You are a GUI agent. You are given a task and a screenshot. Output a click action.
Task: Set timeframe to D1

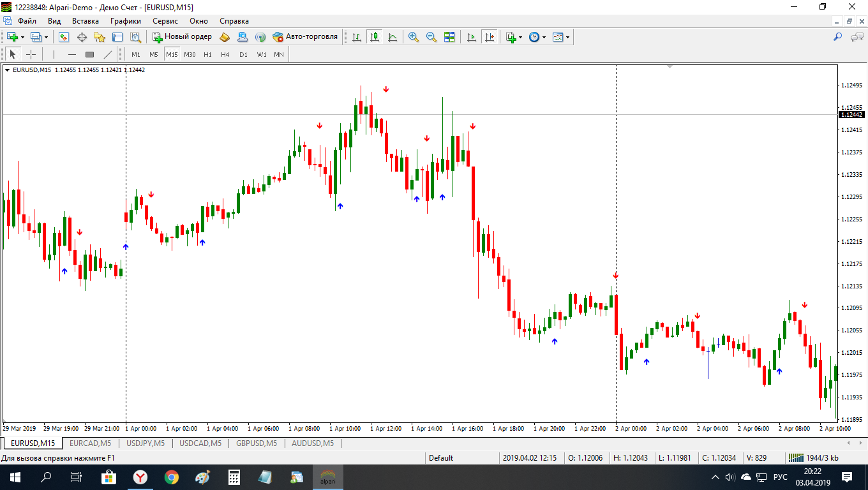click(243, 54)
